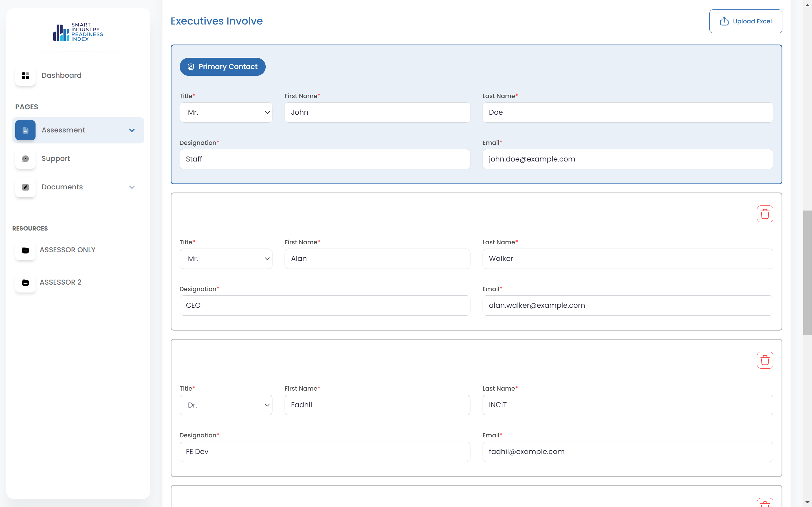Click the Primary Contact badge

tap(223, 67)
